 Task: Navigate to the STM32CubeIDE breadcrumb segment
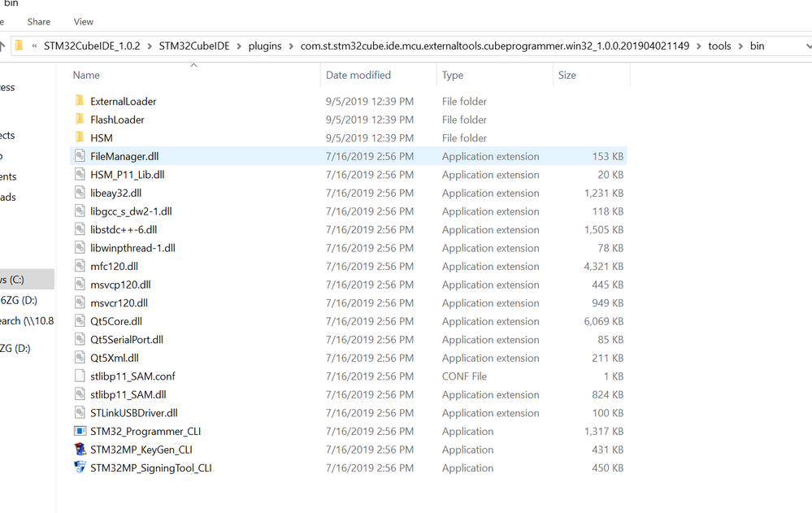pos(194,46)
